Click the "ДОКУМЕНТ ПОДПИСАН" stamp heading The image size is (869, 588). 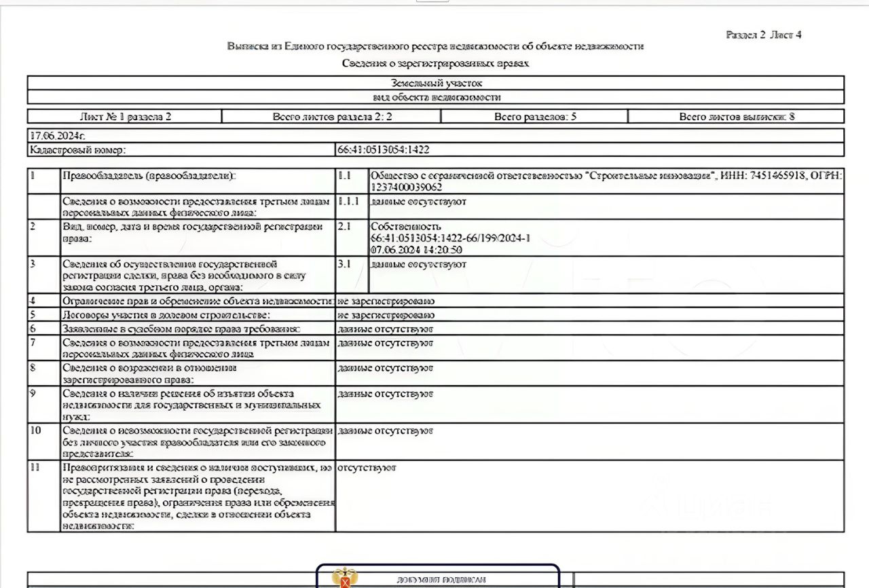(x=441, y=581)
